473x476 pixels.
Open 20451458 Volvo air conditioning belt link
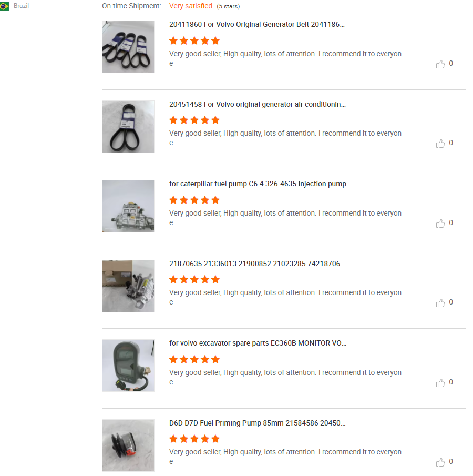pos(258,104)
